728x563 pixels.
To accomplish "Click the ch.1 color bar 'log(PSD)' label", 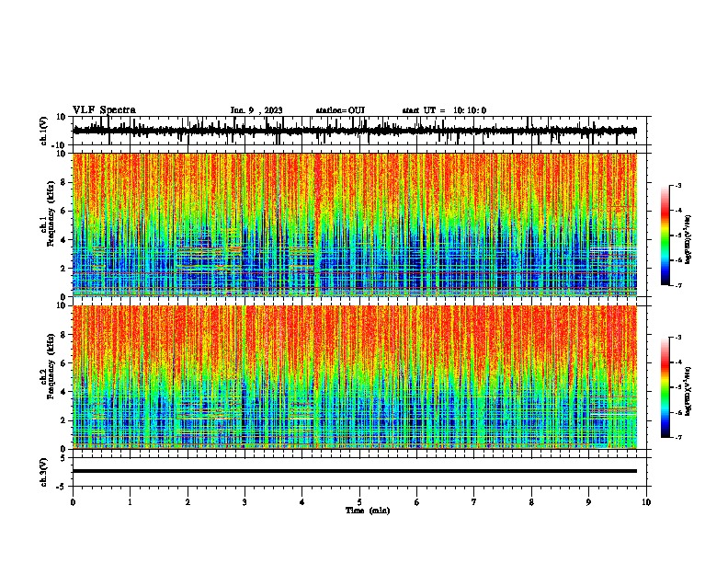I will 688,240.
